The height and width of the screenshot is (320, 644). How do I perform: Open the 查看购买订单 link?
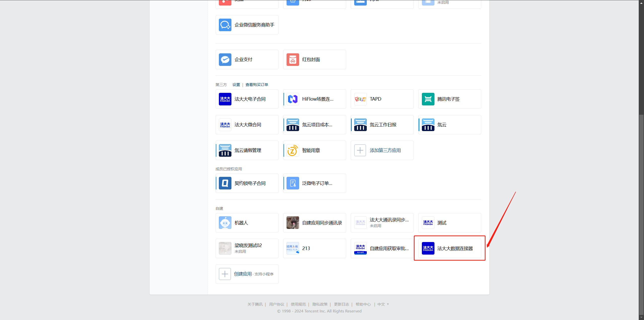click(x=257, y=85)
